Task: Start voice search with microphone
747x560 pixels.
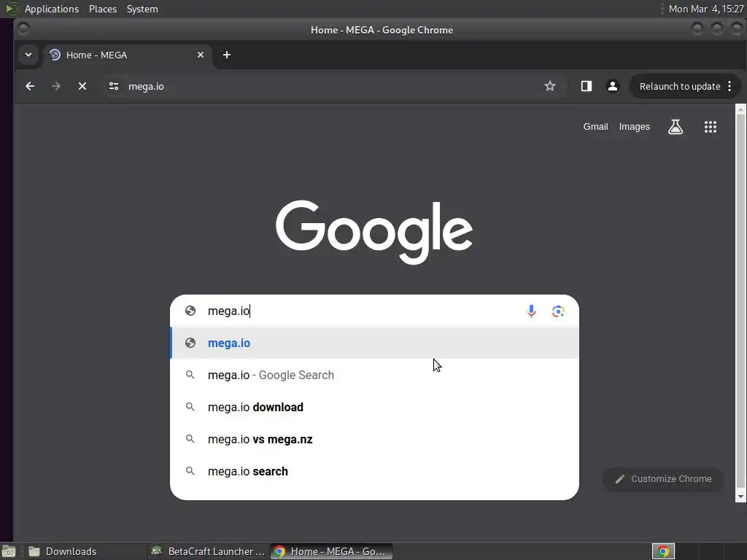Action: tap(531, 311)
